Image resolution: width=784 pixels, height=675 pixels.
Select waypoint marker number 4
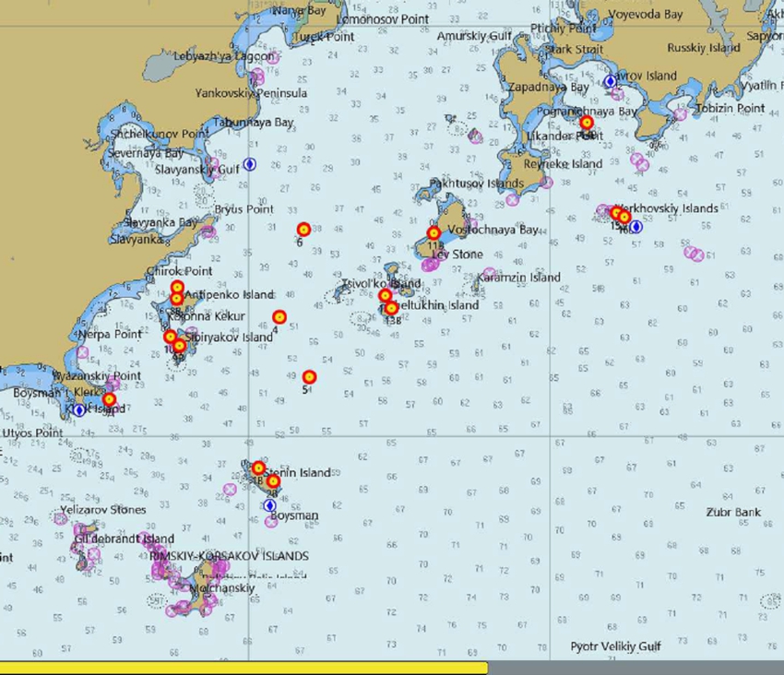279,317
